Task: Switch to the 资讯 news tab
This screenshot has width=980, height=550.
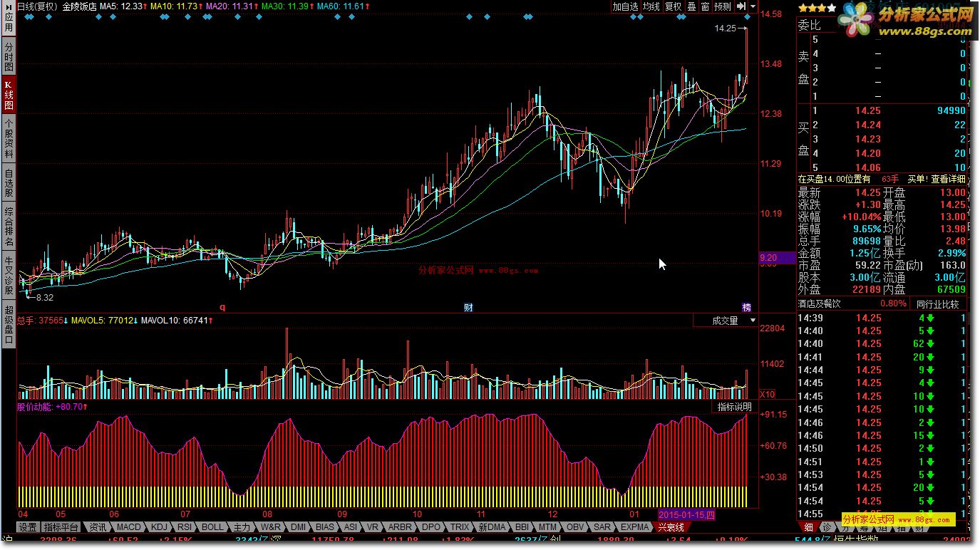Action: click(x=98, y=527)
